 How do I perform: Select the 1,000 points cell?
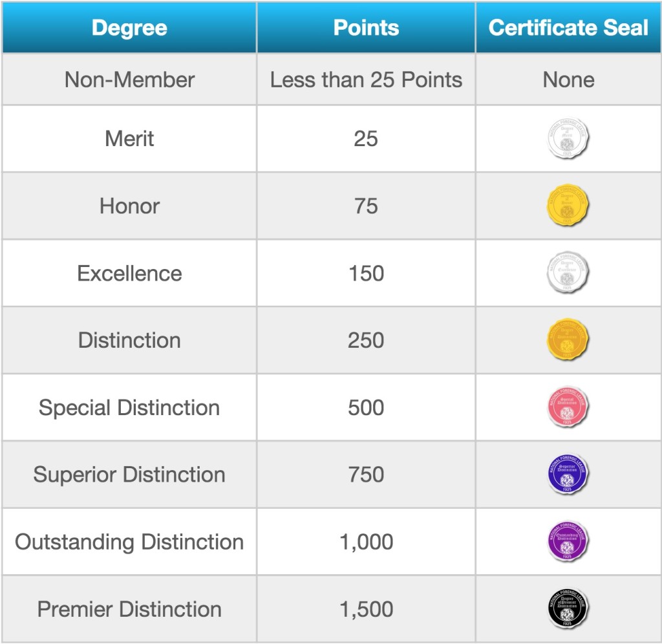point(366,542)
